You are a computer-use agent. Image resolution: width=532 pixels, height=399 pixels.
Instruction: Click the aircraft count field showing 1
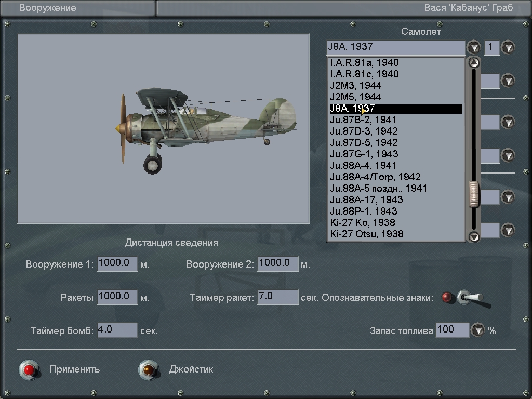493,47
